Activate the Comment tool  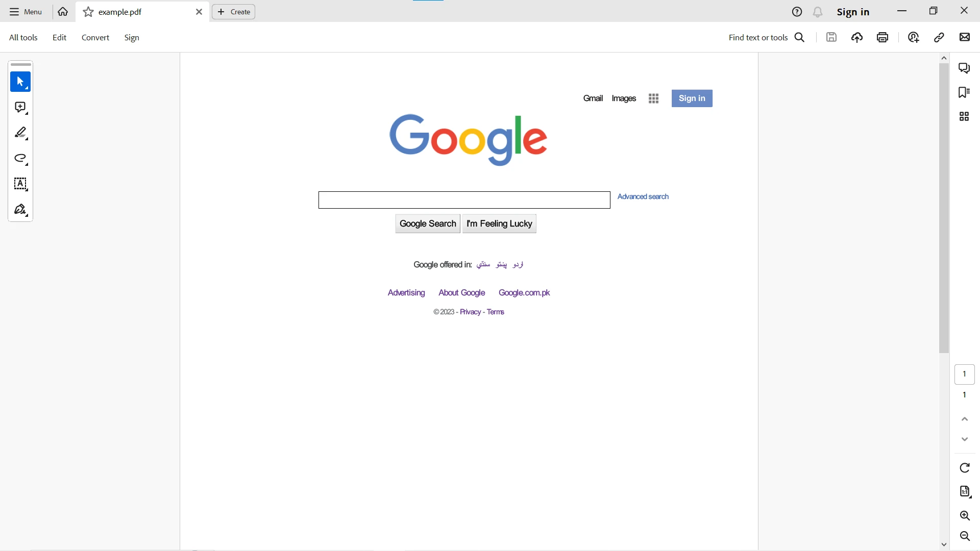pyautogui.click(x=20, y=108)
